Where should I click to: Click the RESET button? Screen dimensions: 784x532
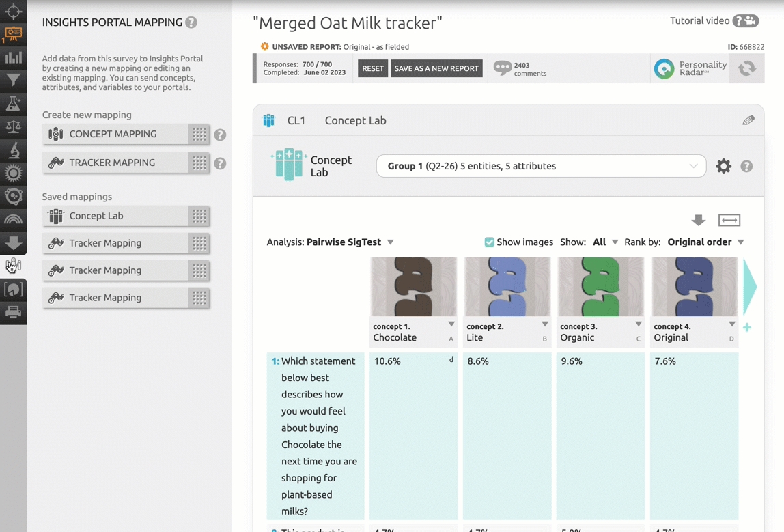[372, 68]
